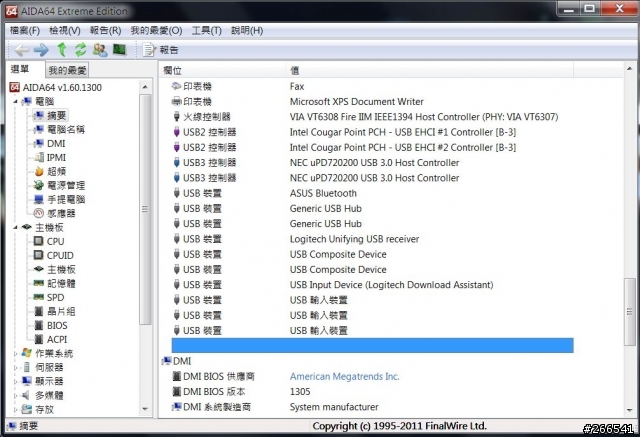Screen dimensions: 640x437
Task: Select Microsoft XPS Document Writer row
Action: [372, 101]
